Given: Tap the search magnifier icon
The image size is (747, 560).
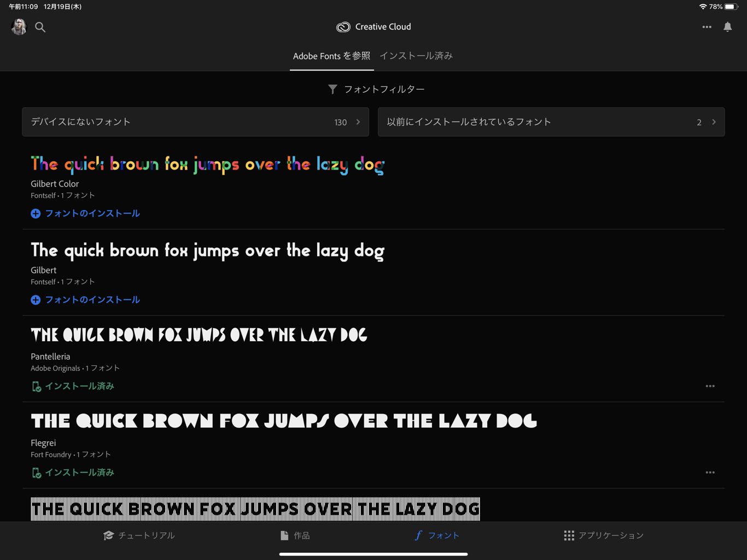Looking at the screenshot, I should (40, 27).
